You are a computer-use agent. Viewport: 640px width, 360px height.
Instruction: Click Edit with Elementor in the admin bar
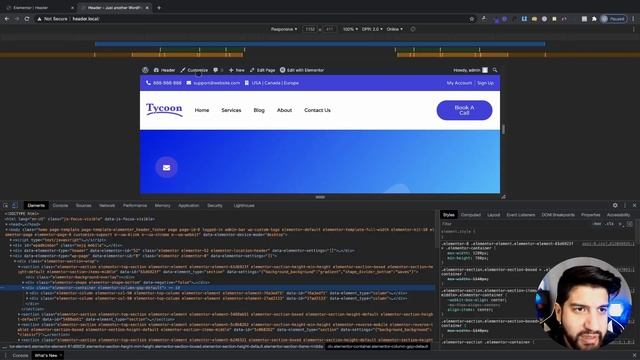[x=302, y=70]
